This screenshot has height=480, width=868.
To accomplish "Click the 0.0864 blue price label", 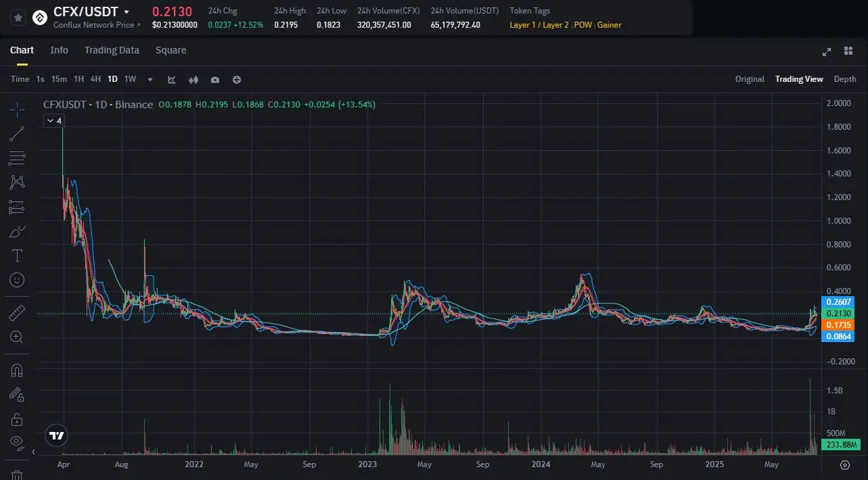I will tap(838, 336).
